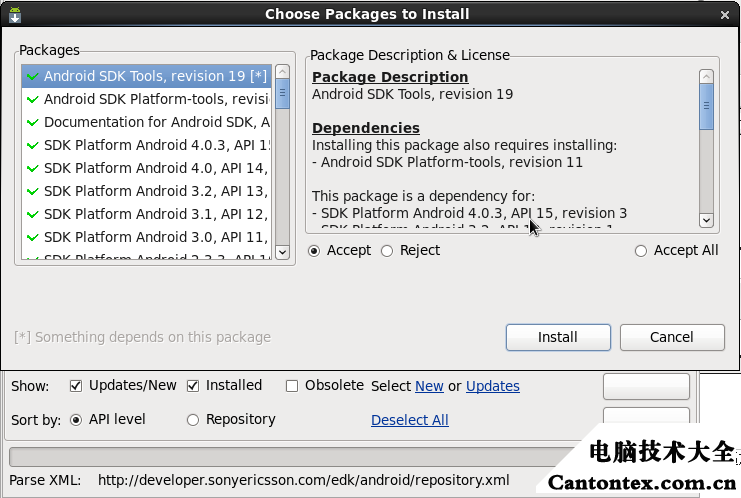Click the upper blank button in SDK Manager
Viewport: 741px width, 498px height.
click(x=646, y=387)
